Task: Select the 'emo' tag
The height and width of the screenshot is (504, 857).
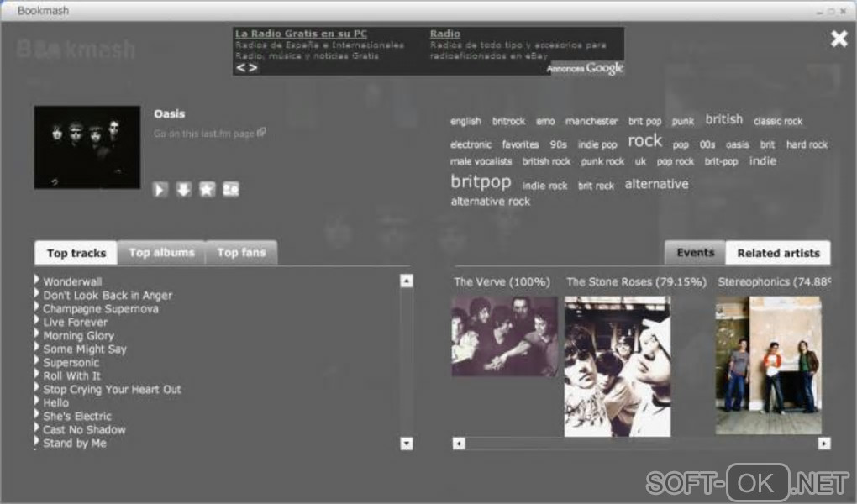Action: click(545, 121)
